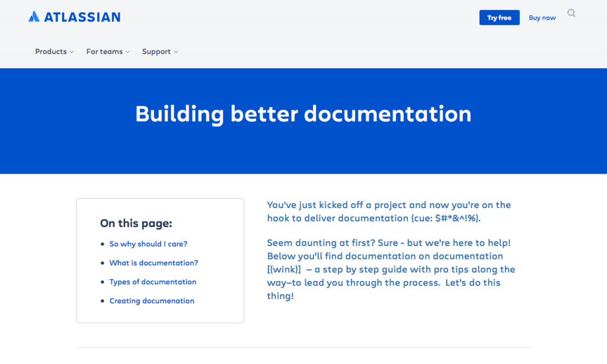Jump to Creating documenation section
Screen dimensions: 607x364
click(152, 301)
